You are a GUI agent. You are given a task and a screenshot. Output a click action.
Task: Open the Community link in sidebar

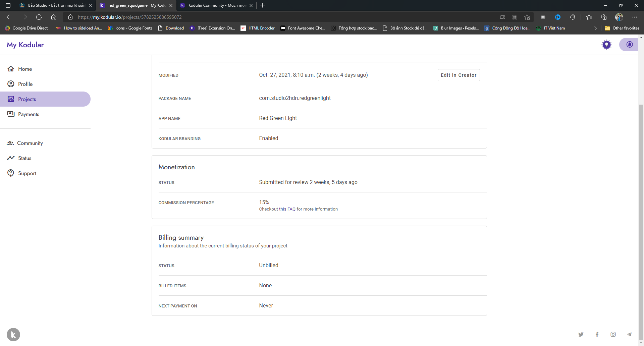pos(45,143)
